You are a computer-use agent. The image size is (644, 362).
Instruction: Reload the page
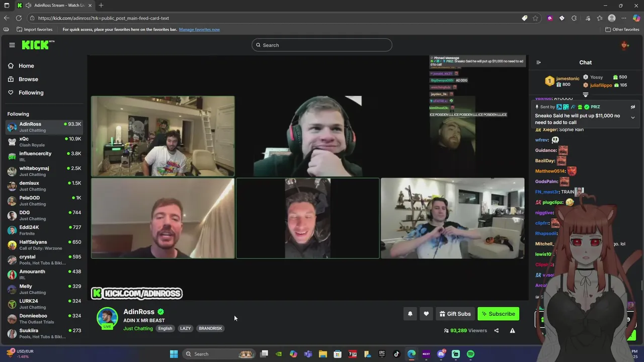pos(19,18)
